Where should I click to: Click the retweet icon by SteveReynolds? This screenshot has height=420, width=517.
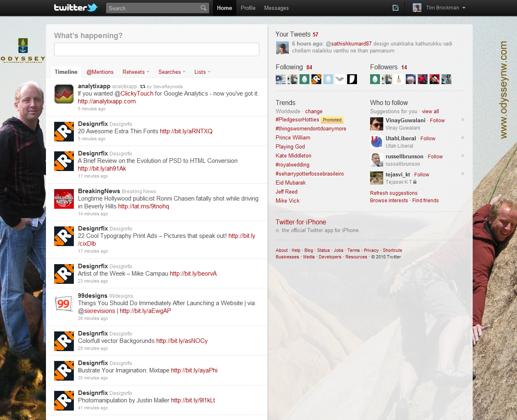click(x=143, y=87)
